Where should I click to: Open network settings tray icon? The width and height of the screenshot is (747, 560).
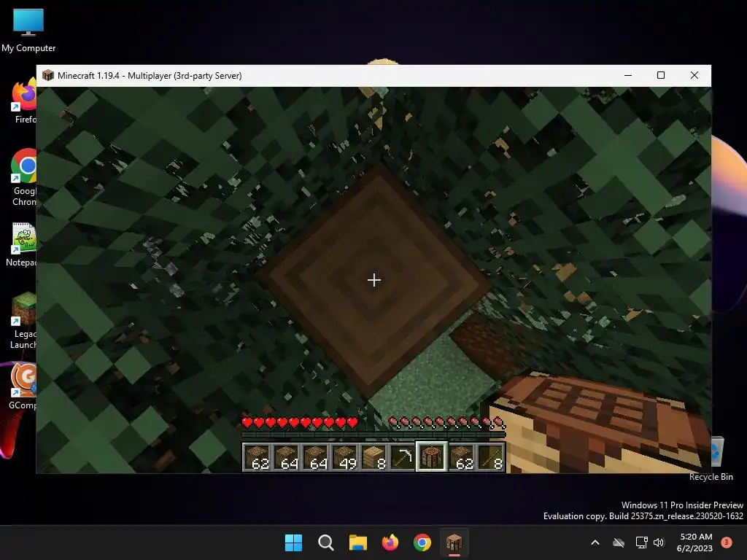coord(641,542)
